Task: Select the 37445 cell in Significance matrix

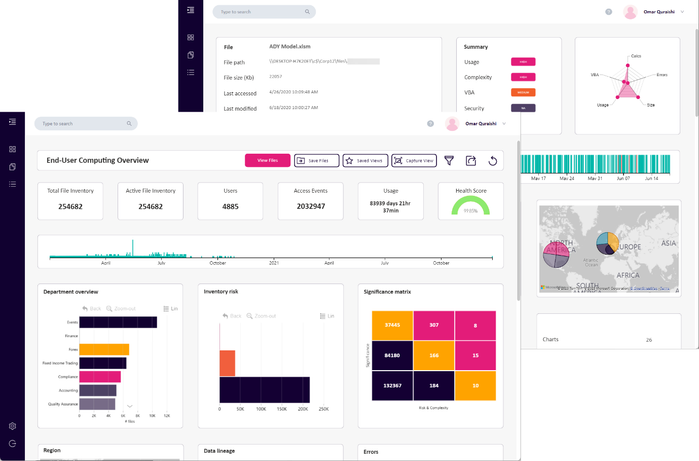Action: click(x=392, y=325)
